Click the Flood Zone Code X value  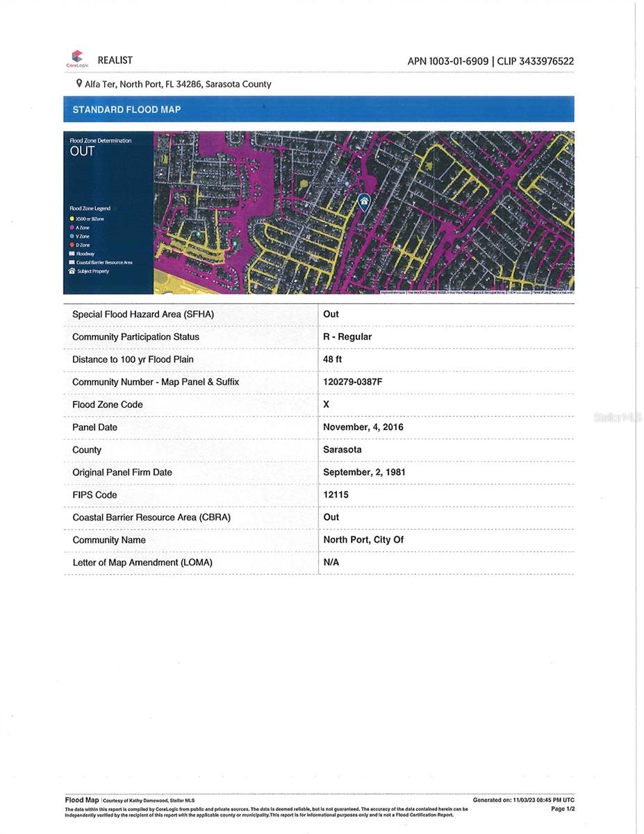pyautogui.click(x=327, y=404)
